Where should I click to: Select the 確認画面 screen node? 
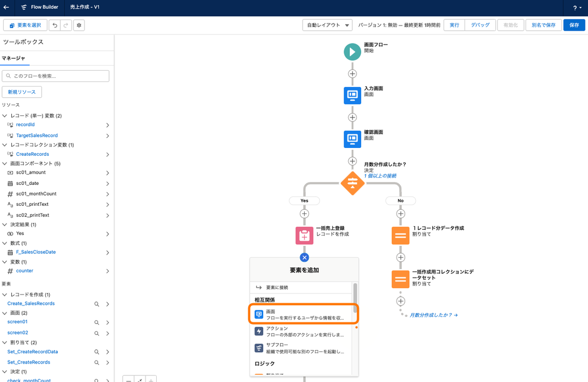pyautogui.click(x=352, y=139)
